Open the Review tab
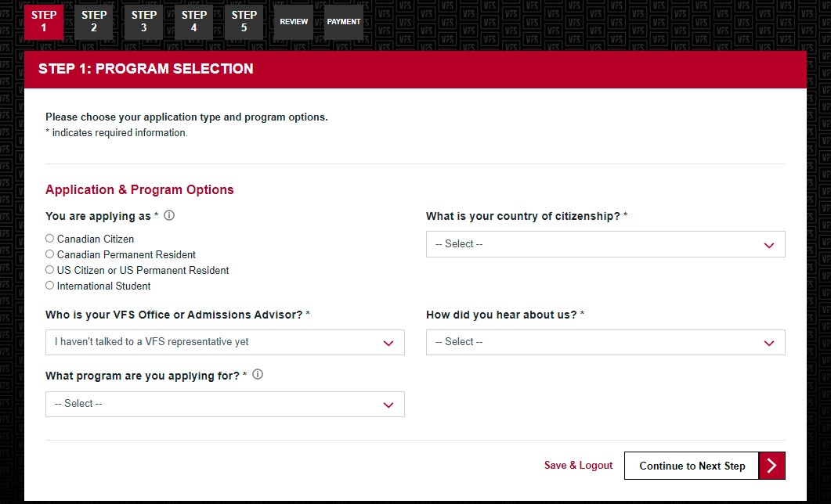 click(x=294, y=22)
